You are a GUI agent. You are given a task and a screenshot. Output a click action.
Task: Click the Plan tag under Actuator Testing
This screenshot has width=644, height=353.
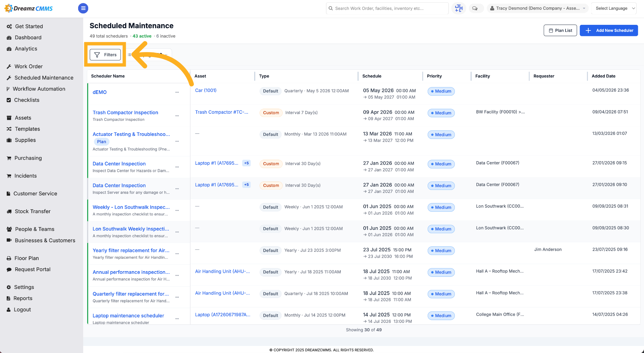[x=102, y=142]
